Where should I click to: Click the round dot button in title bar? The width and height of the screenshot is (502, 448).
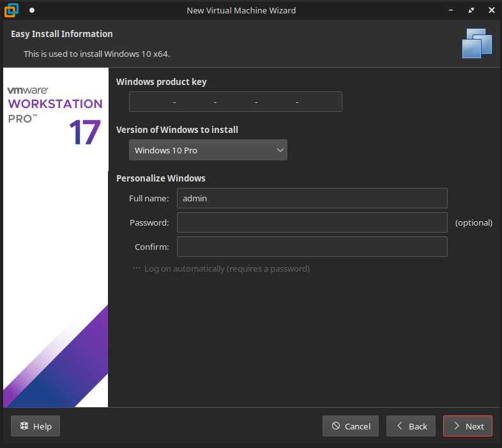coord(32,10)
